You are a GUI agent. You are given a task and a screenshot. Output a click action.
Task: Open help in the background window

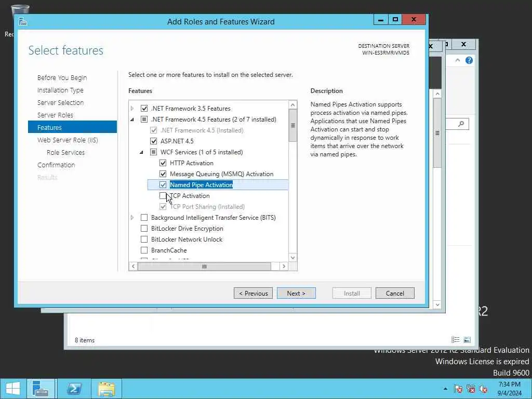[x=469, y=60]
